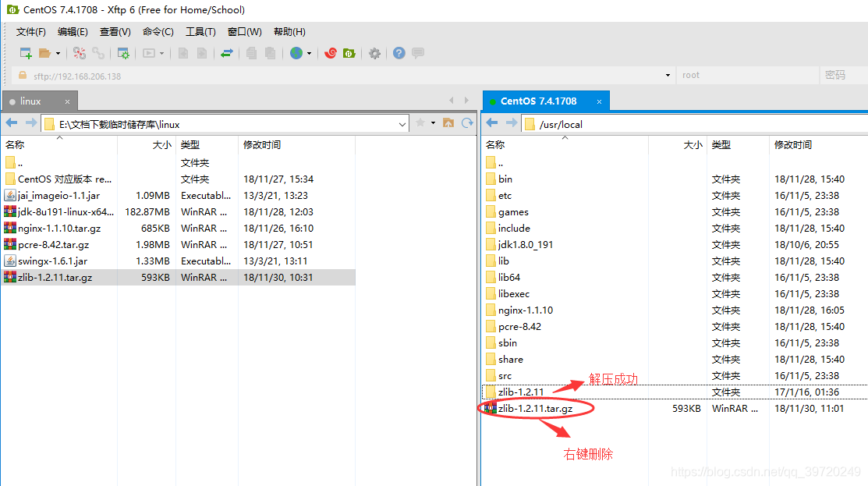
Task: Click the New Session toolbar icon
Action: (x=26, y=53)
